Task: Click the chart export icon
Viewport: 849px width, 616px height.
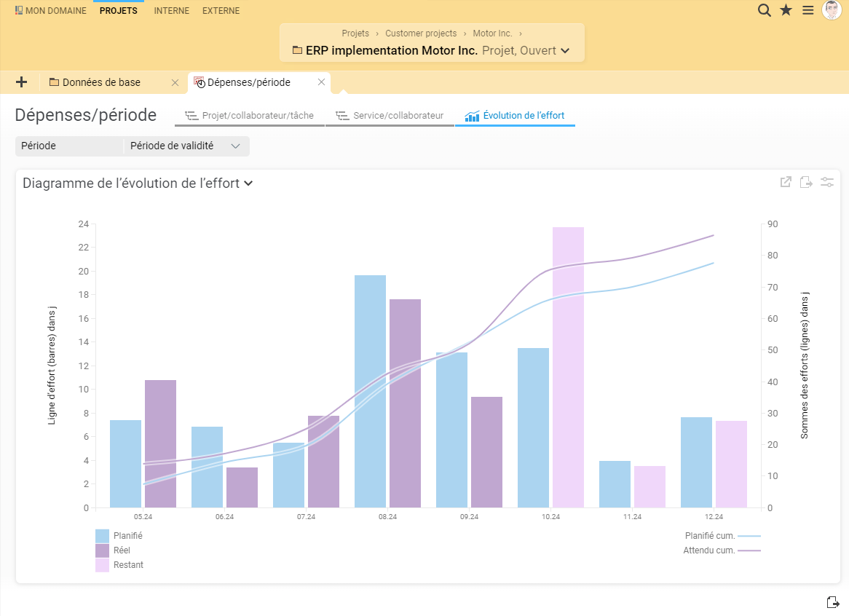Action: [x=806, y=182]
